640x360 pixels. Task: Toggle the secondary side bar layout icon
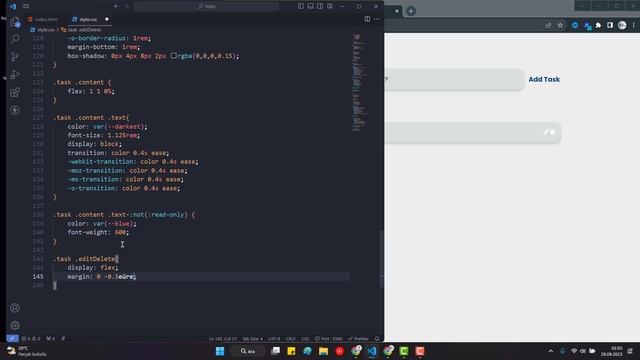[320, 6]
